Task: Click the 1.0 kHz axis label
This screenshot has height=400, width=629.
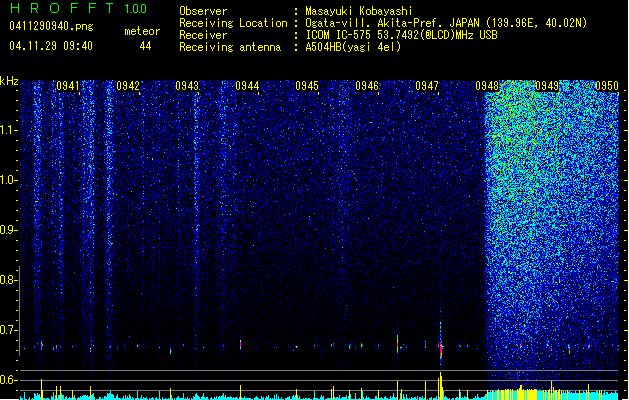Action: [8, 180]
